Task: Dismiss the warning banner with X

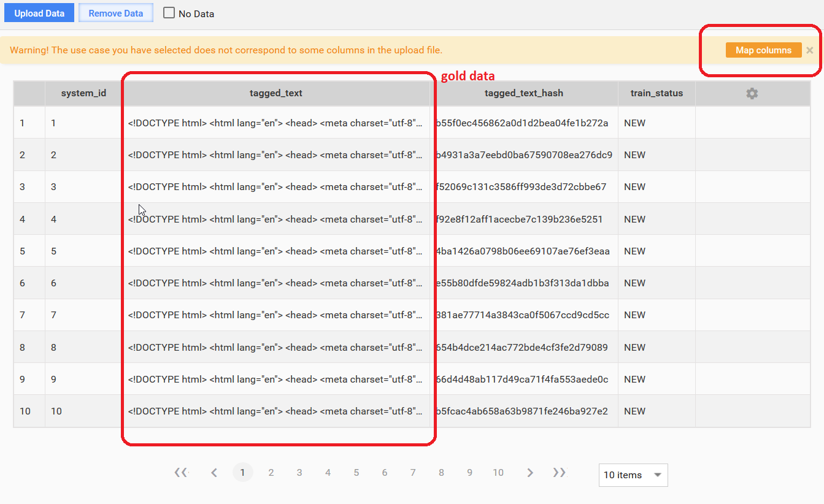Action: (x=810, y=50)
